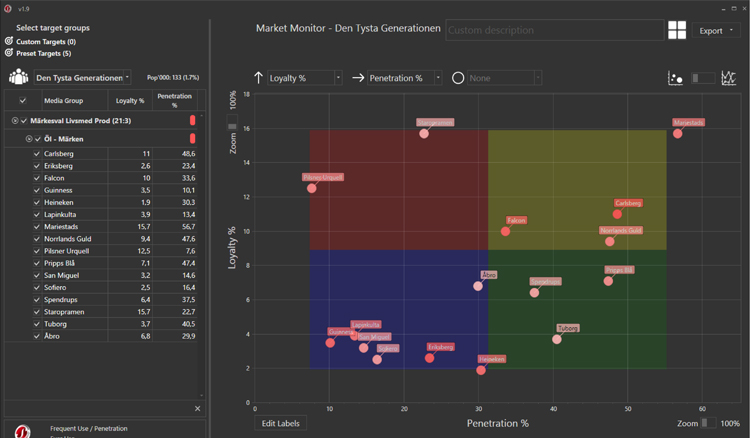Click the grid layout icon beside description

[678, 30]
